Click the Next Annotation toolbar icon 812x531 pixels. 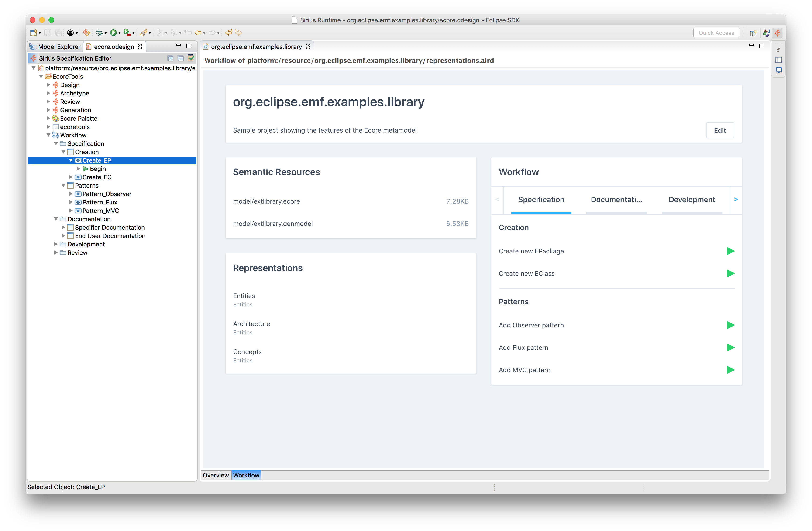tap(160, 33)
